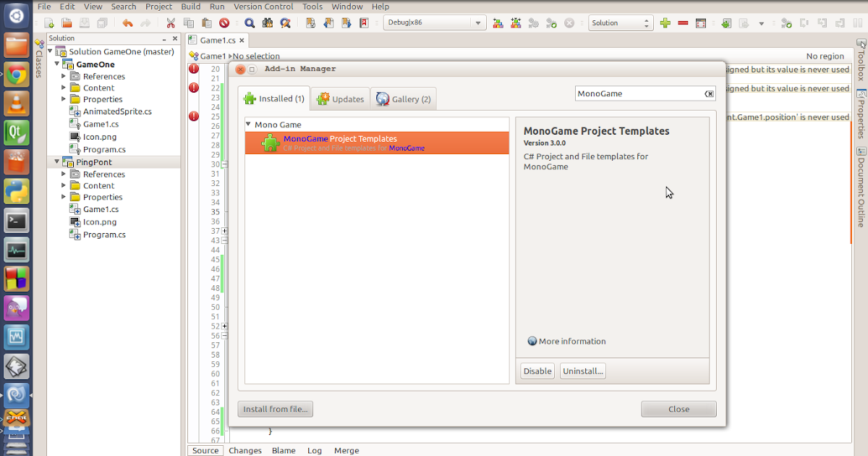The image size is (868, 456).
Task: Open the Search icon in the toolbar
Action: coord(250,22)
